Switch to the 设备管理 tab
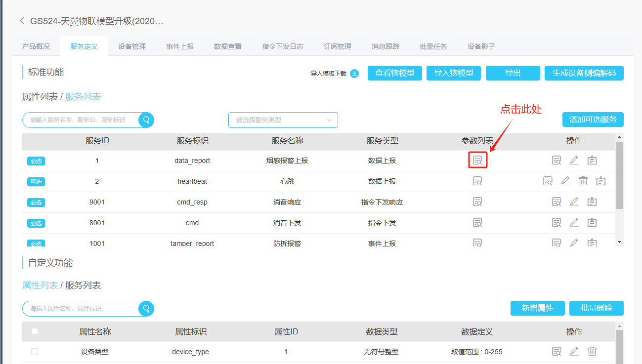This screenshot has width=642, height=364. click(132, 46)
